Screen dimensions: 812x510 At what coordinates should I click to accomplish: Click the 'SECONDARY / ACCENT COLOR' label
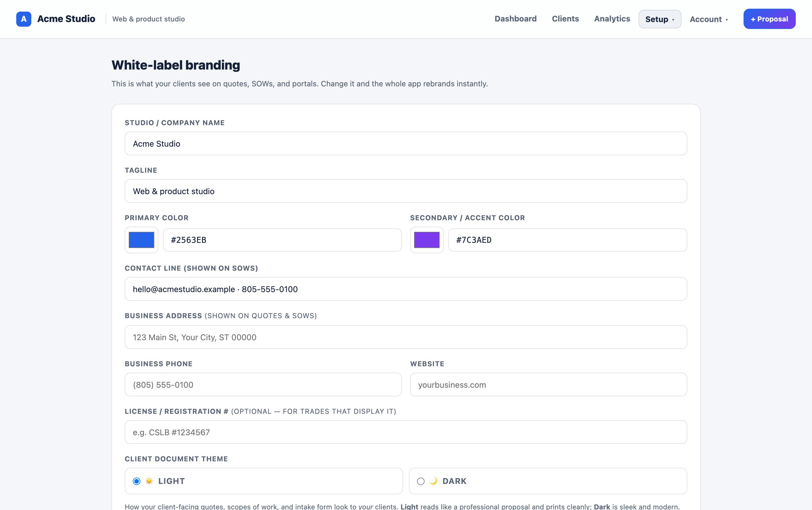coord(467,218)
